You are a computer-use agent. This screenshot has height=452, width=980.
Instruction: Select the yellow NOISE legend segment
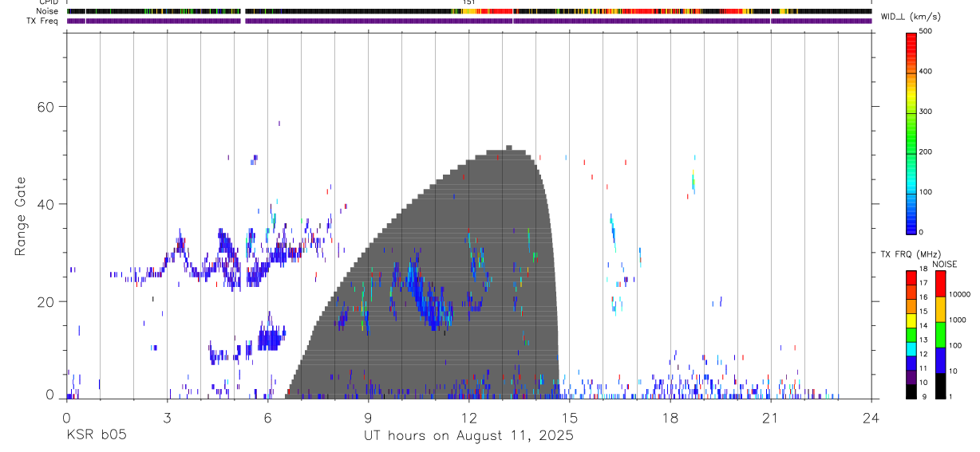[x=941, y=309]
